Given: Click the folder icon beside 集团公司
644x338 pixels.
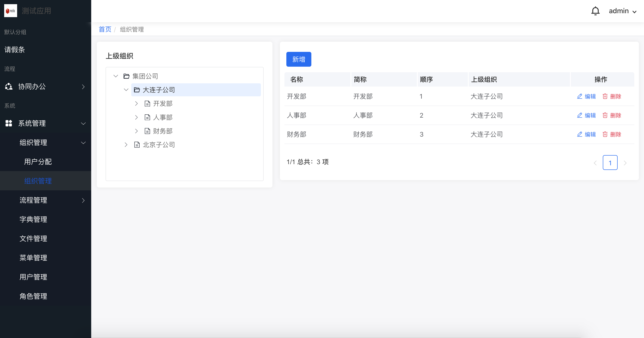Looking at the screenshot, I should (126, 76).
